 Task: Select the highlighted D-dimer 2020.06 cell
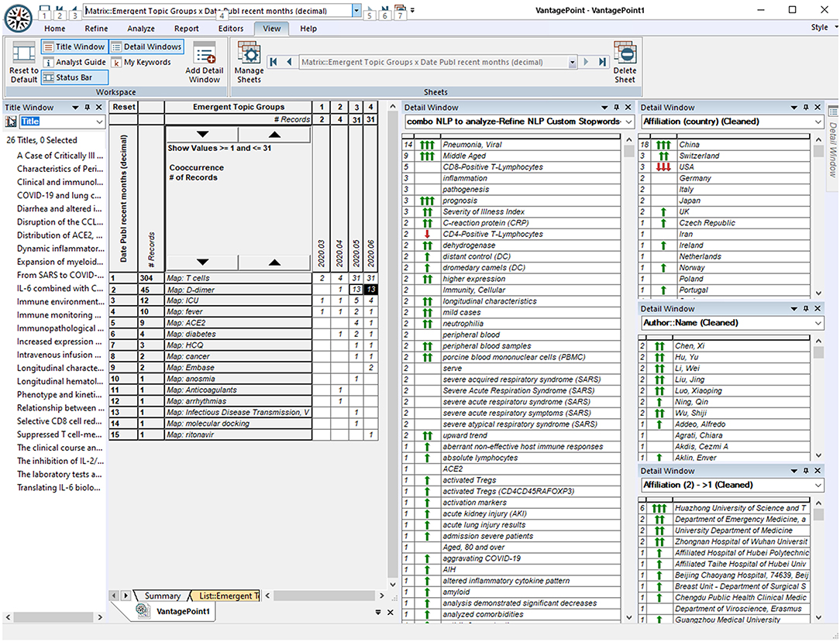(x=370, y=289)
